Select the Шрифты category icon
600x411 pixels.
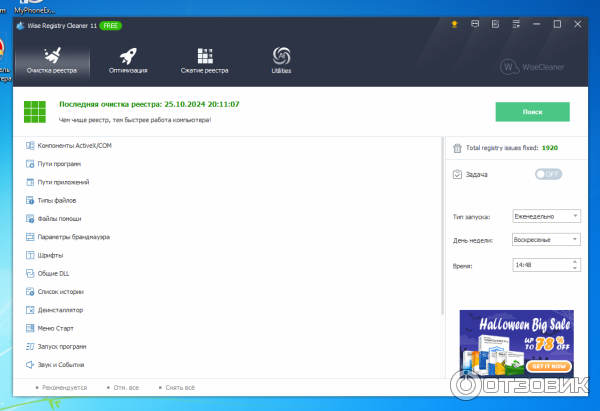click(x=30, y=255)
